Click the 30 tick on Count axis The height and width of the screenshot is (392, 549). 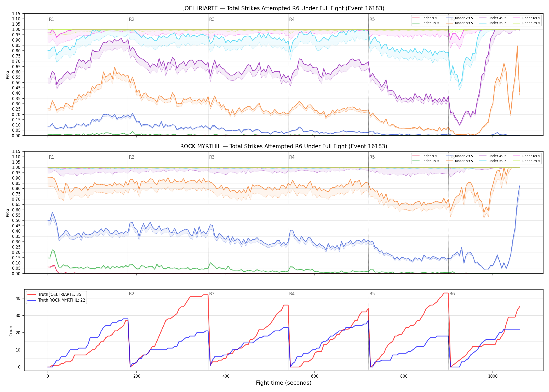(x=18, y=315)
